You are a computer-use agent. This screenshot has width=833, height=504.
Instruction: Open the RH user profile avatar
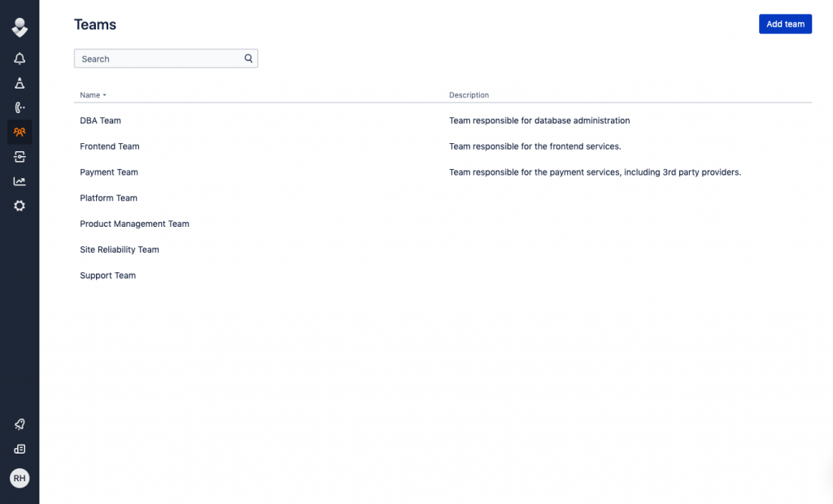click(x=20, y=478)
